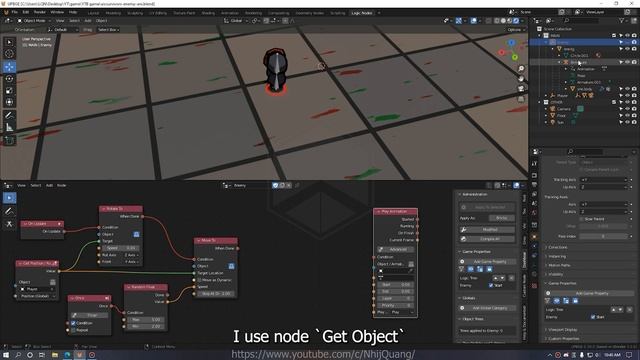
Task: Select the Measure tool in viewport toolbar
Action: coord(10,127)
